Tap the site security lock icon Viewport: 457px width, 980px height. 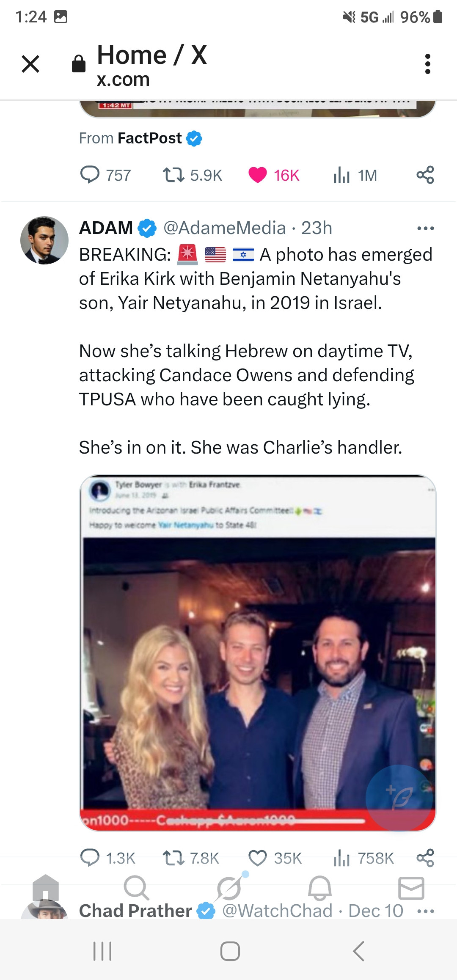pyautogui.click(x=79, y=64)
